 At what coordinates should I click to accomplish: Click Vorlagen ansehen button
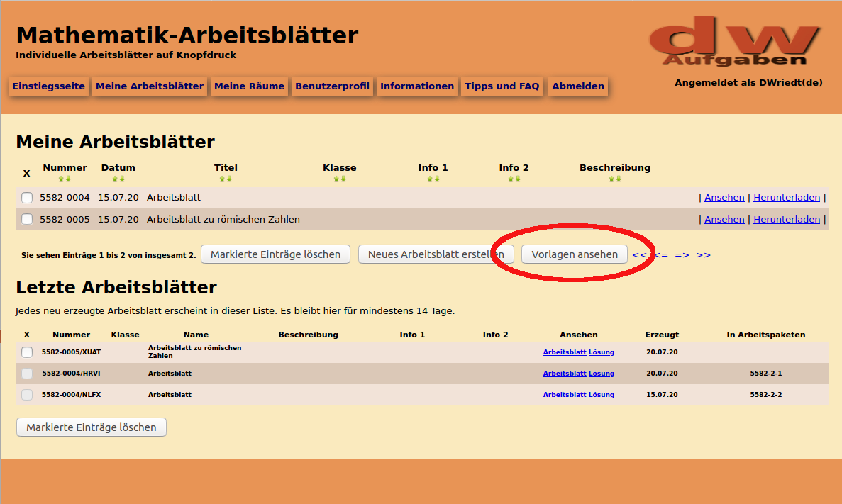click(x=575, y=254)
